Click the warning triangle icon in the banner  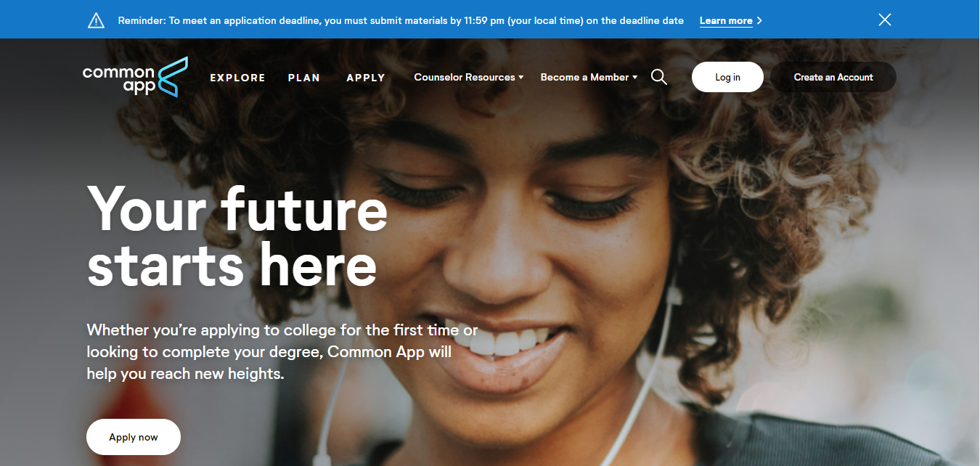96,20
